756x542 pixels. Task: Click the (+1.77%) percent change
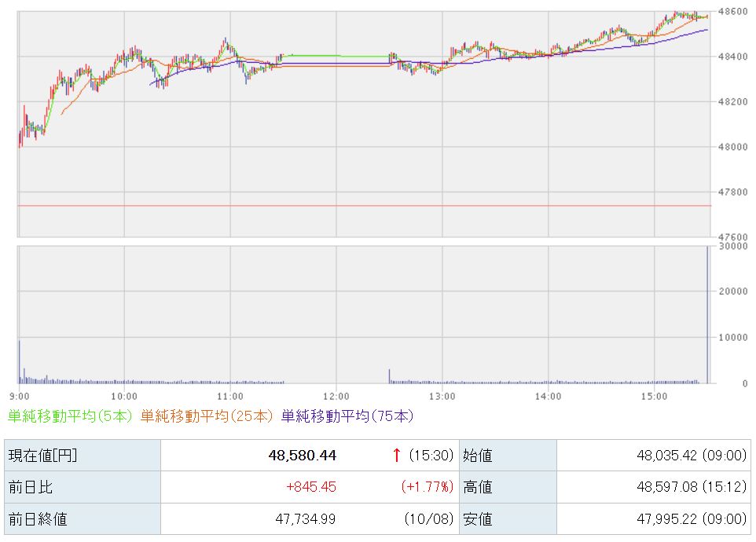pos(428,487)
